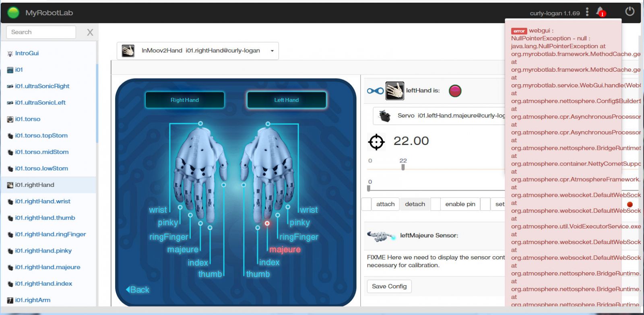
Task: Select i01.rightHand in the service list
Action: tap(35, 185)
